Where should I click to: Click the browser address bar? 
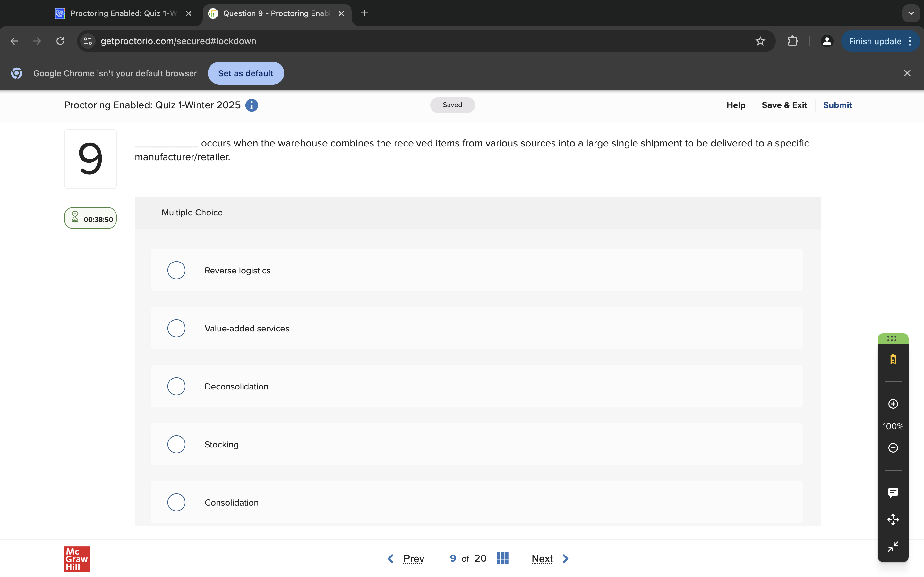click(x=420, y=41)
